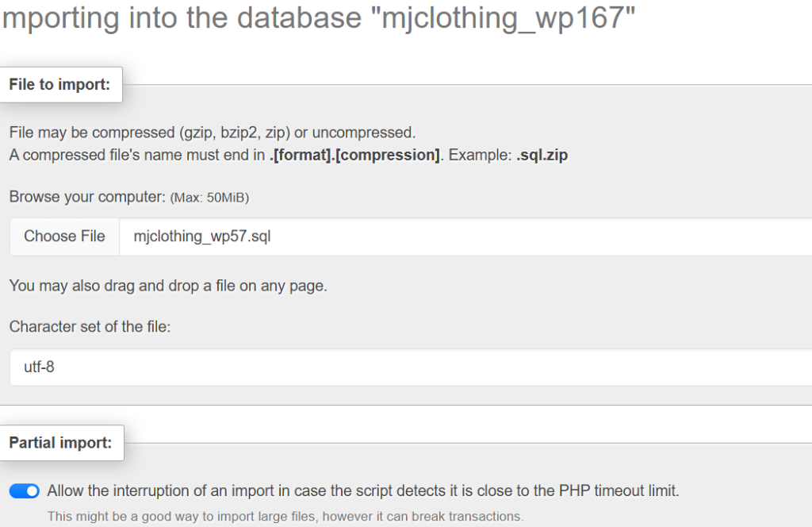Click the bold '.sql.zip' example text
812x527 pixels.
[542, 155]
